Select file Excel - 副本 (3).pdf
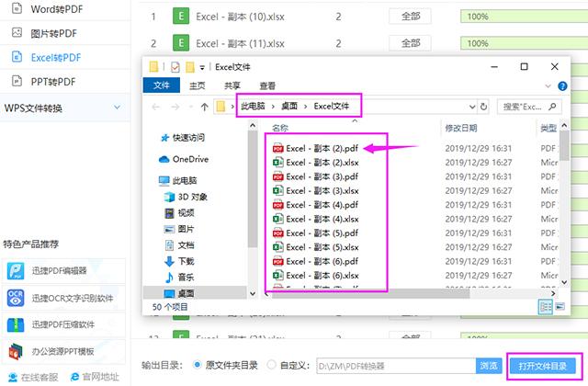The width and height of the screenshot is (588, 386). pyautogui.click(x=315, y=176)
